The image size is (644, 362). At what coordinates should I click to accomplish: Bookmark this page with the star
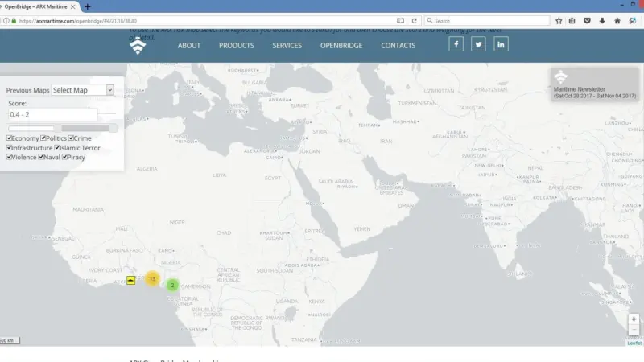pyautogui.click(x=559, y=21)
